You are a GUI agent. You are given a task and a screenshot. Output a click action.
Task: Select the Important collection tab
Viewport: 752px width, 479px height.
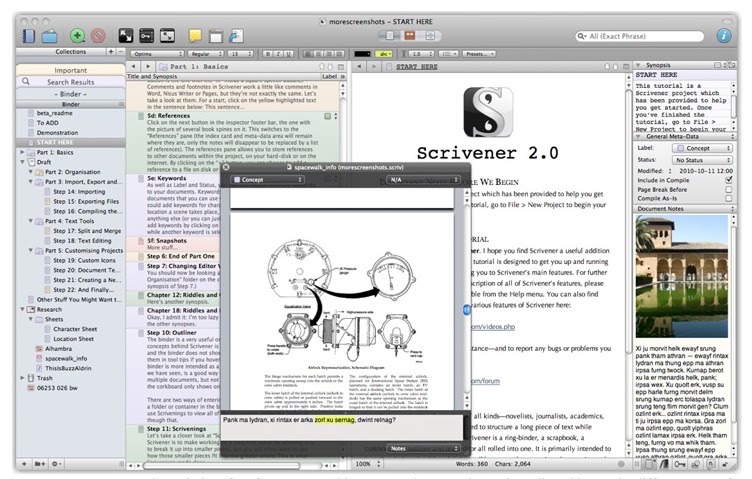pyautogui.click(x=70, y=70)
